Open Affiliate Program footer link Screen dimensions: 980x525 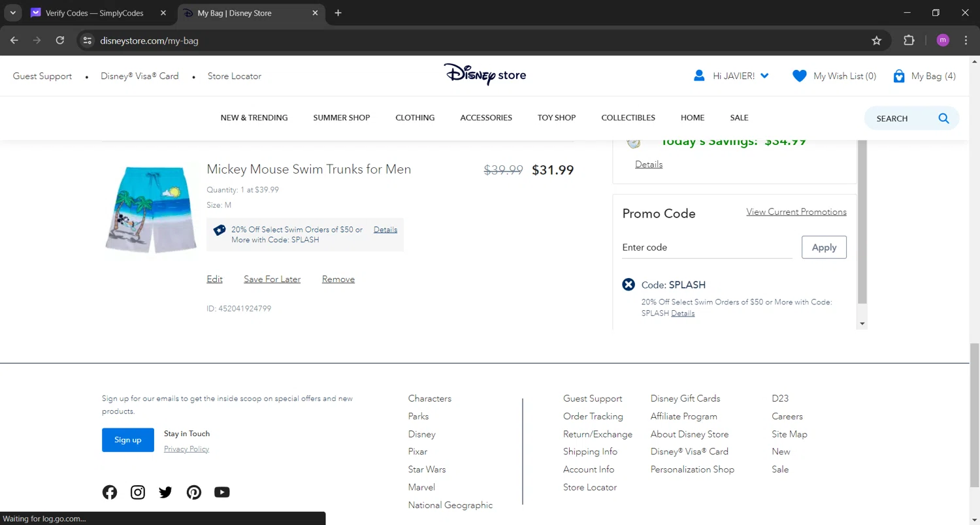click(x=684, y=417)
